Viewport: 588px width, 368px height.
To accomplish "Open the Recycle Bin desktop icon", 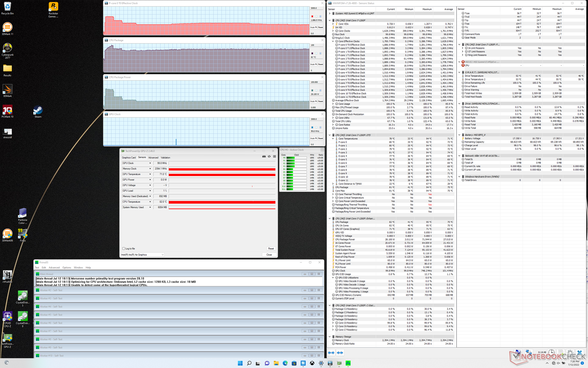I will (7, 8).
